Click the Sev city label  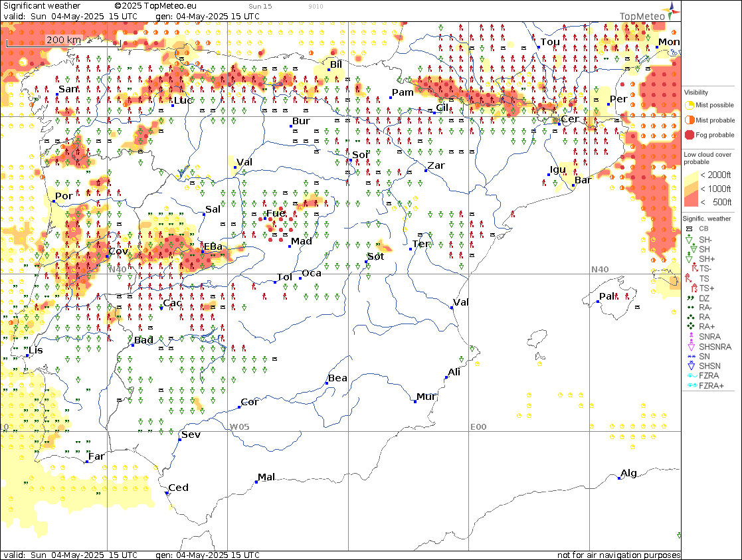point(191,434)
